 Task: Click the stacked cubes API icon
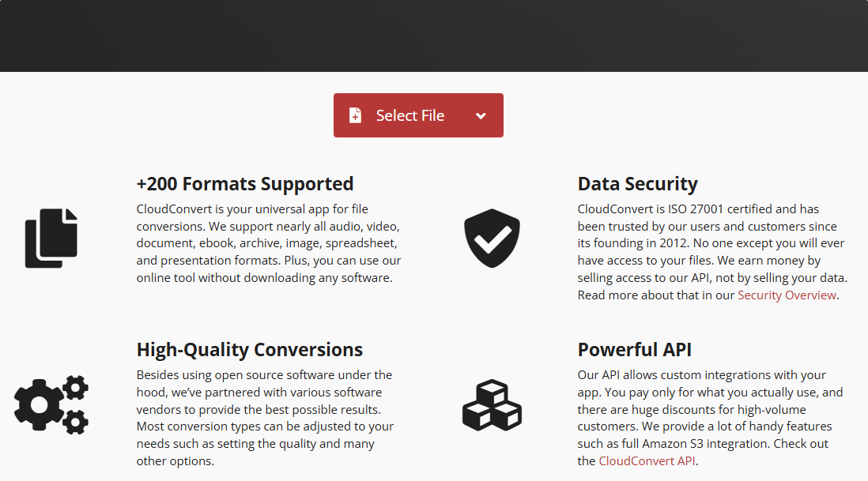(x=492, y=404)
